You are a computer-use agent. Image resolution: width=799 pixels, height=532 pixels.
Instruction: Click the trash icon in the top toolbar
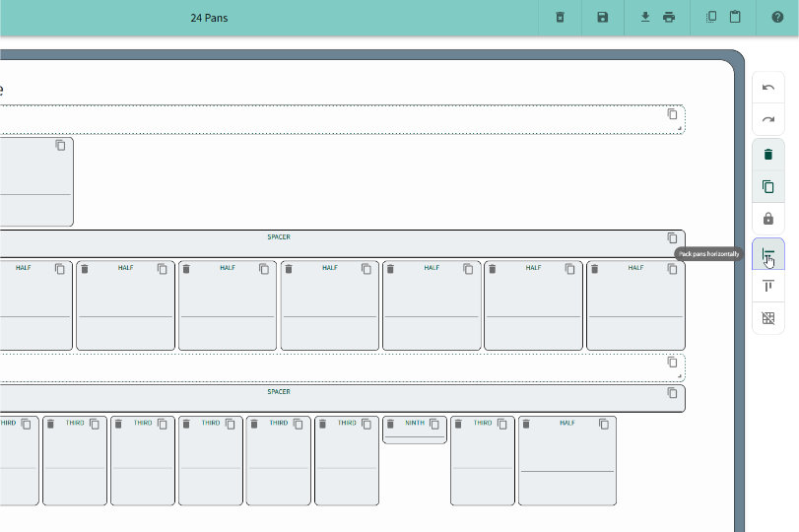[560, 18]
